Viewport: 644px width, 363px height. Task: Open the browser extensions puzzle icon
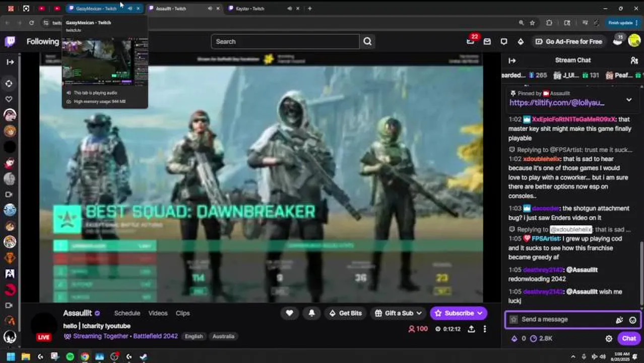(549, 23)
